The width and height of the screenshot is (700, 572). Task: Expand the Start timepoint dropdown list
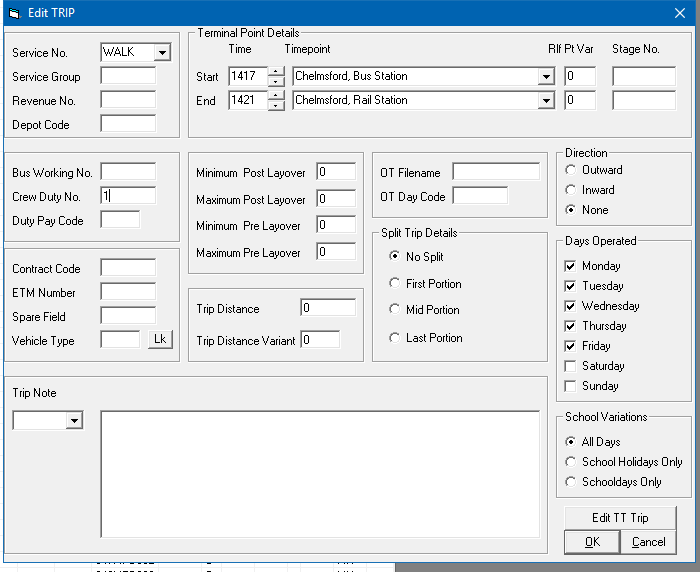[x=546, y=76]
